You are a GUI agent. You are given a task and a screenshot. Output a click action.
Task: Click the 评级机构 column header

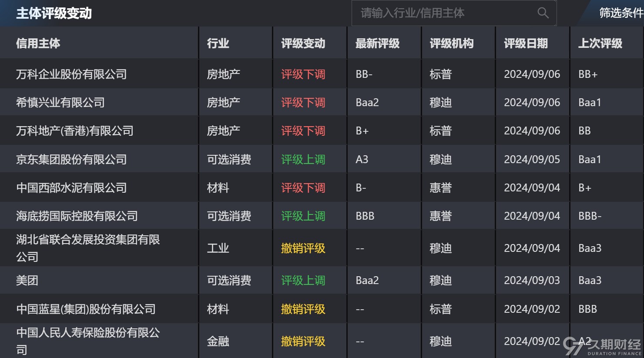451,43
